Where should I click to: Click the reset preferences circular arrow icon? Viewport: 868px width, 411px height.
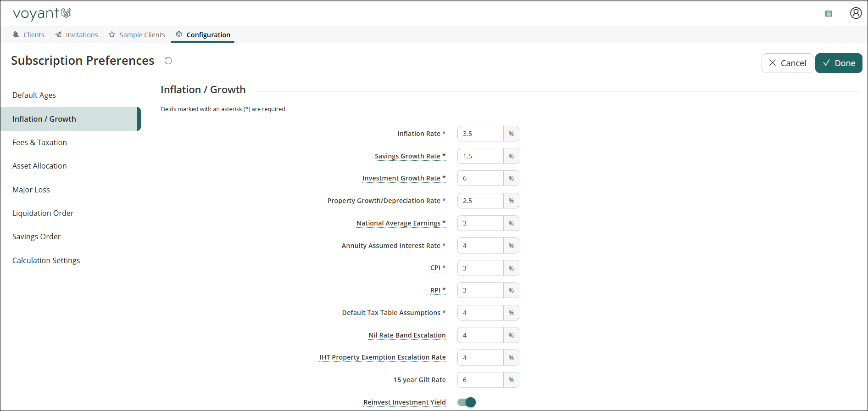coord(168,61)
